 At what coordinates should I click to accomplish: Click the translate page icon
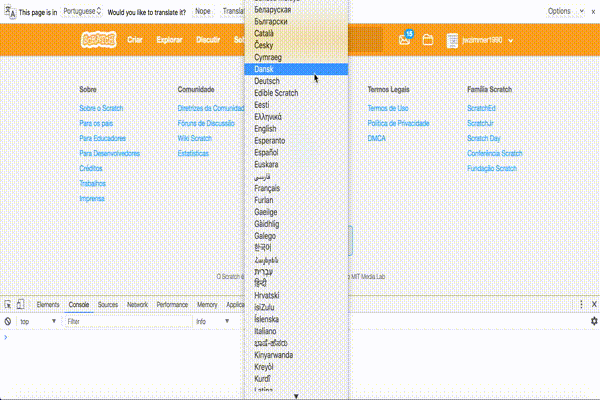pyautogui.click(x=10, y=12)
